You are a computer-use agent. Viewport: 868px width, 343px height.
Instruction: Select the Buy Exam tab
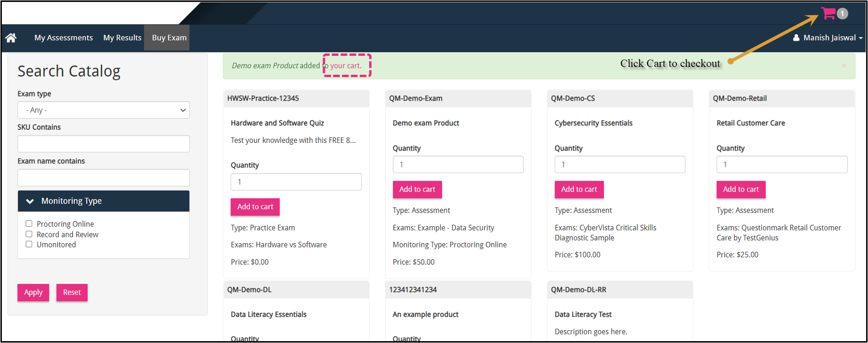pos(169,38)
